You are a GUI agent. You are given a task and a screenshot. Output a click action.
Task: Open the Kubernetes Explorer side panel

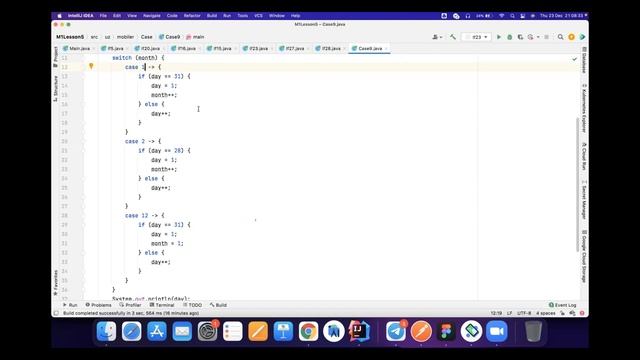point(584,108)
